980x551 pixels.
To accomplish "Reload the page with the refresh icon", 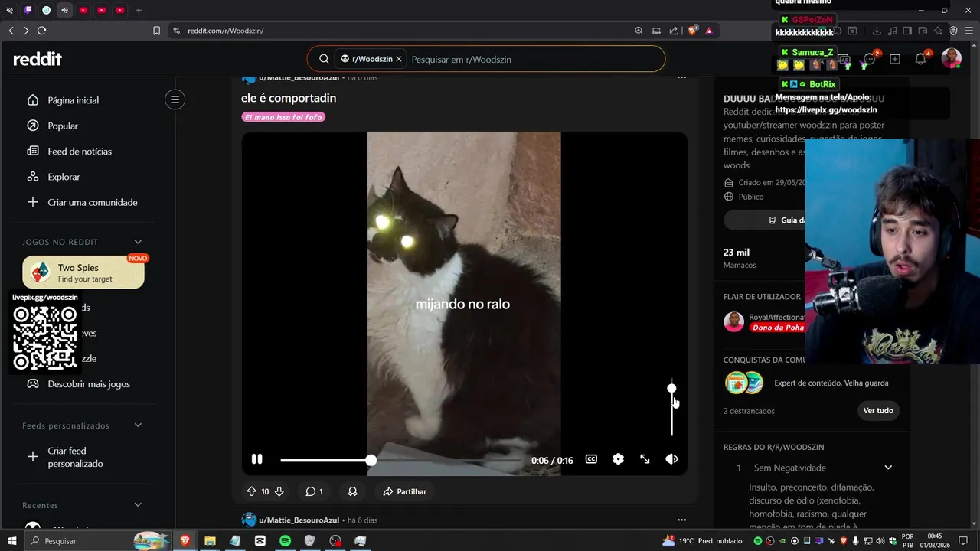I will (42, 31).
